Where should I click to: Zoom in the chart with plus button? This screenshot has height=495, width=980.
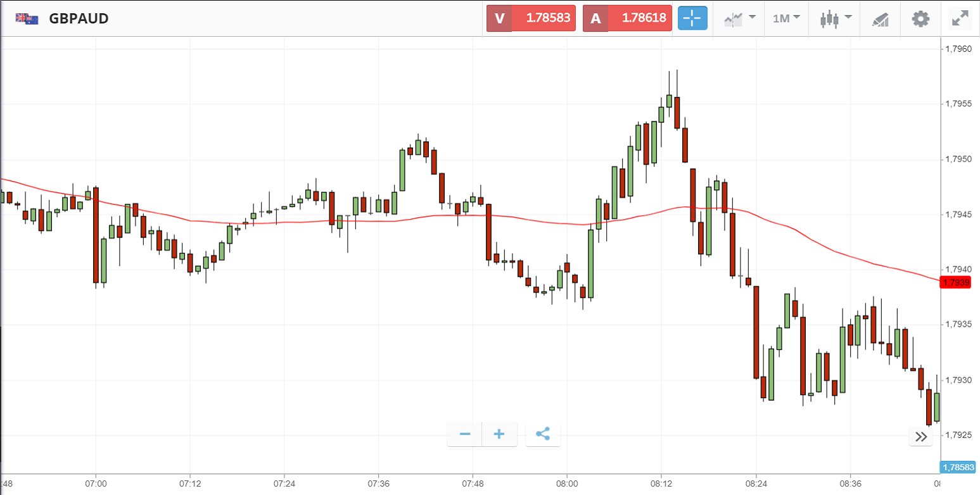pos(499,434)
